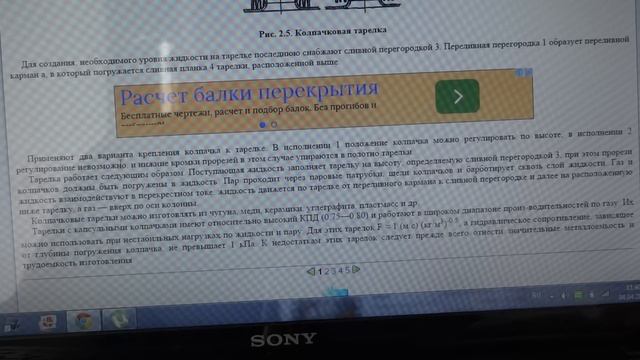Viewport: 640px width, 360px height.
Task: Open the "Расчет балки перекрытия" ad headline
Action: [250, 93]
